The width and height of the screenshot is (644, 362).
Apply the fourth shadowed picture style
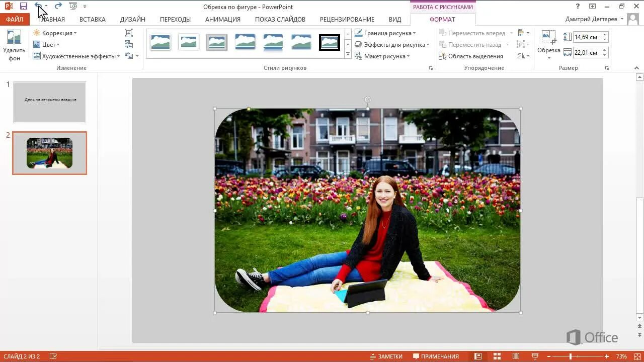coord(245,42)
